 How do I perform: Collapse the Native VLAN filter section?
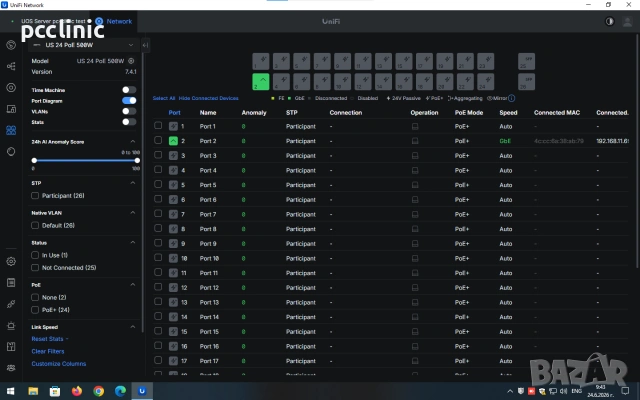click(133, 213)
